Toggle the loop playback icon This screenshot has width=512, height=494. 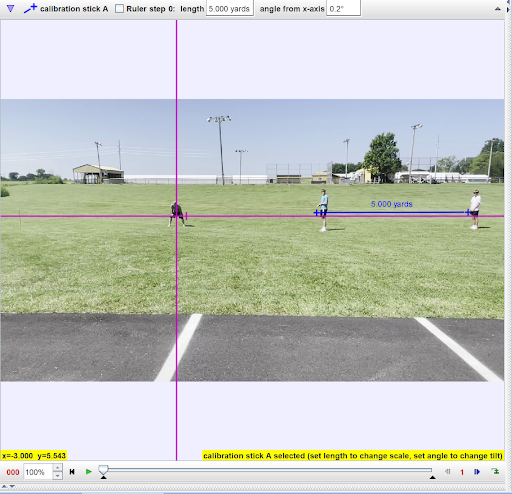pyautogui.click(x=495, y=471)
